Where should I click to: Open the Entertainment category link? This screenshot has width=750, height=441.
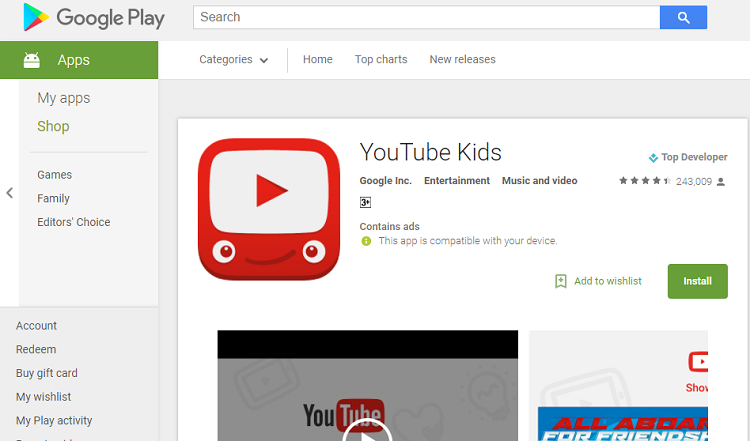point(457,181)
